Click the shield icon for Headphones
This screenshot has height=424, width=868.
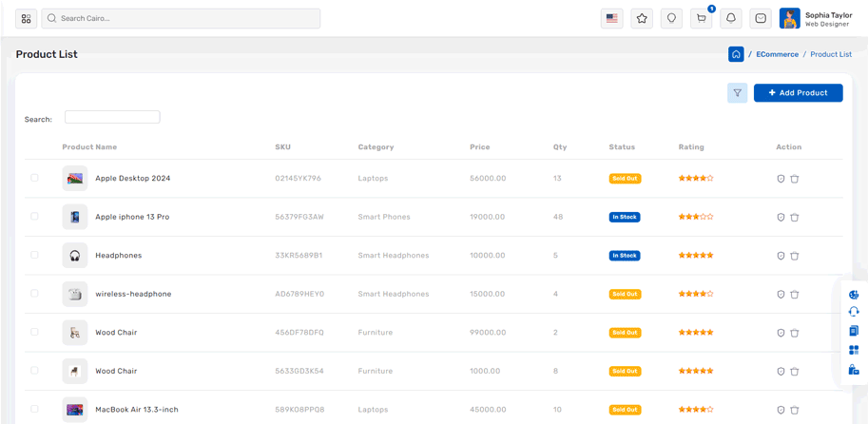pos(781,256)
